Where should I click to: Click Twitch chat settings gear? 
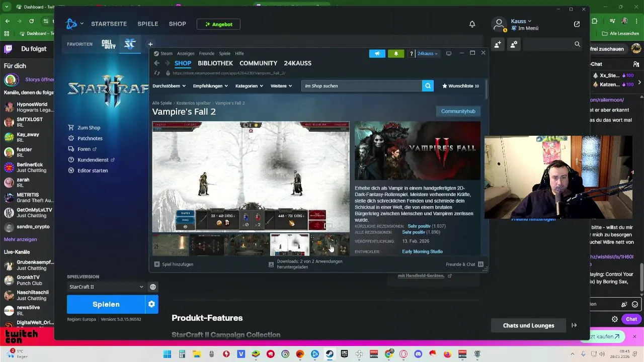(614, 319)
